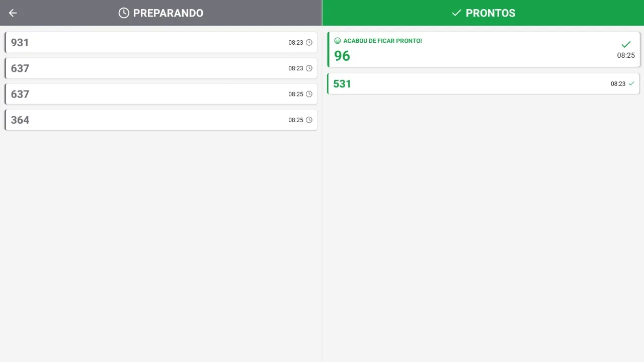Open ready order number 531
Image resolution: width=644 pixels, height=362 pixels.
pyautogui.click(x=342, y=84)
